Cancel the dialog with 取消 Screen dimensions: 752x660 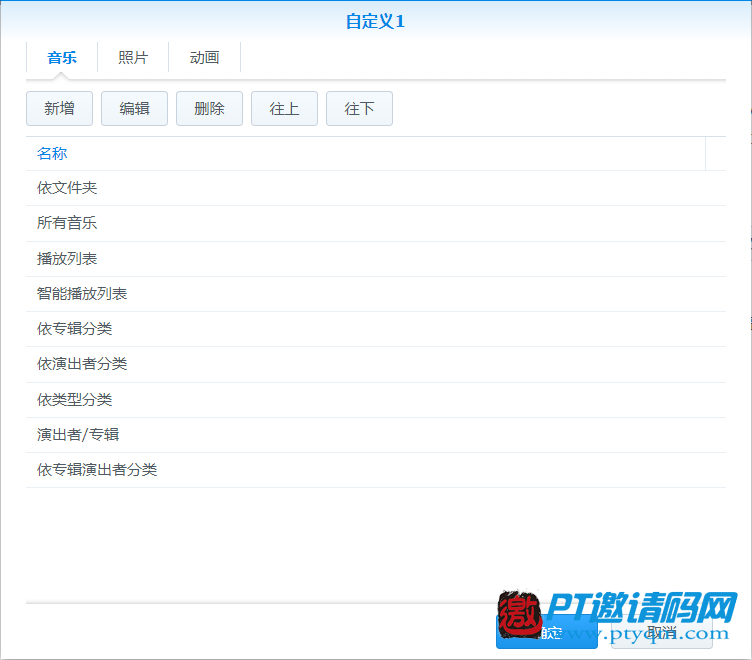coord(662,632)
